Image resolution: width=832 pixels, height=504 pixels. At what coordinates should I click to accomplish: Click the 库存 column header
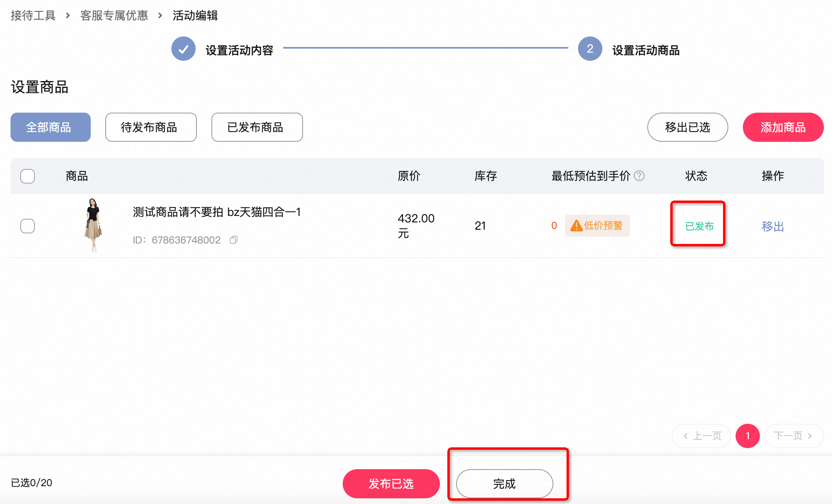tap(486, 176)
